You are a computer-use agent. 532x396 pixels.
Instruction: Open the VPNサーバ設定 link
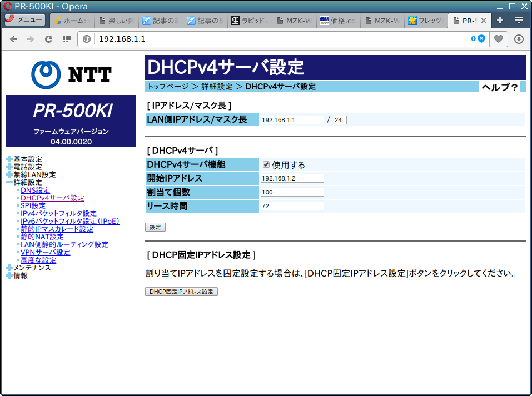coord(46,253)
